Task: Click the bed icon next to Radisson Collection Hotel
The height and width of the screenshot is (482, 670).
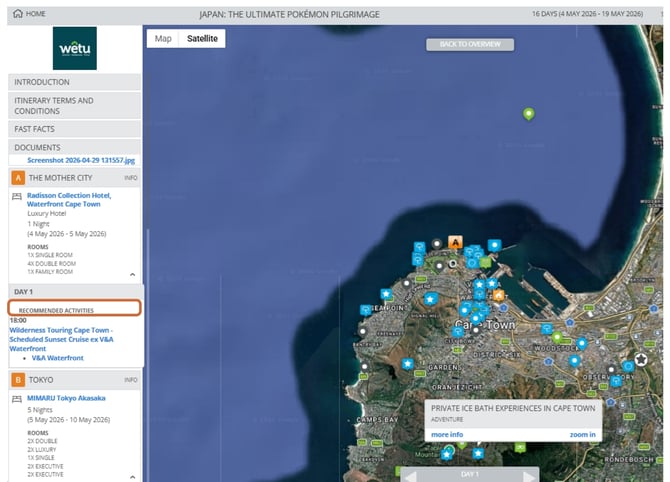Action: click(17, 196)
